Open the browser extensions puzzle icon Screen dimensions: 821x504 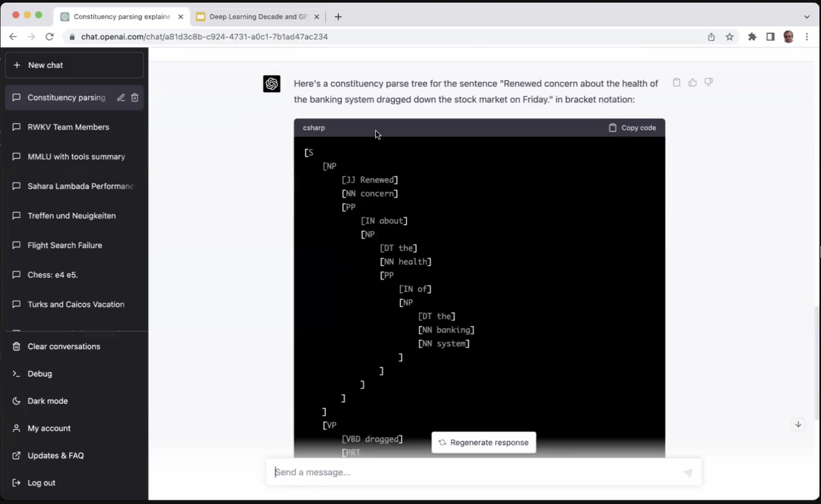pos(752,37)
